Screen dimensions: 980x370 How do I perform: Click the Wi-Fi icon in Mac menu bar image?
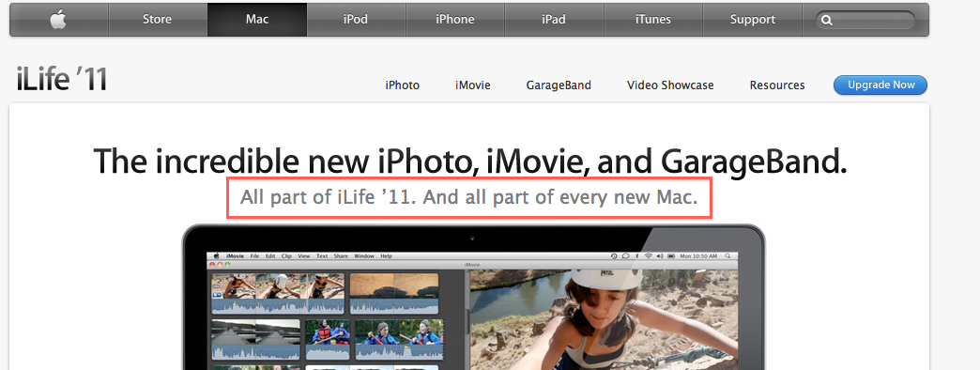648,256
